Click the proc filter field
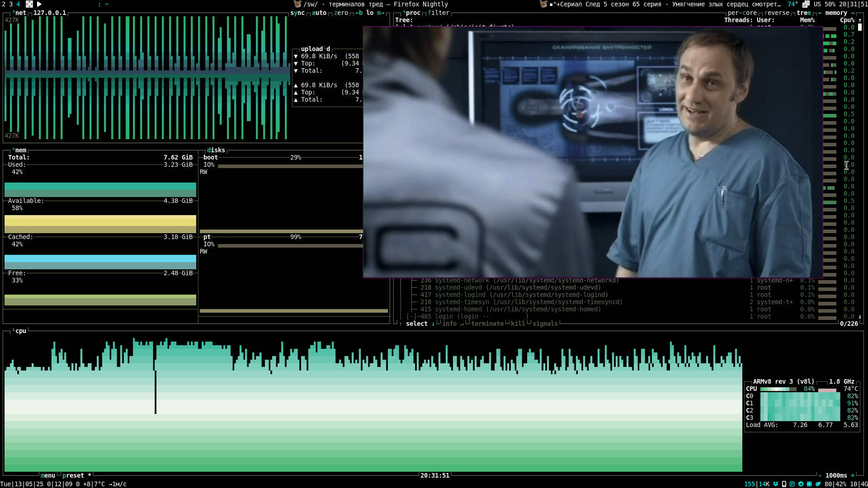Image resolution: width=868 pixels, height=488 pixels. [439, 13]
